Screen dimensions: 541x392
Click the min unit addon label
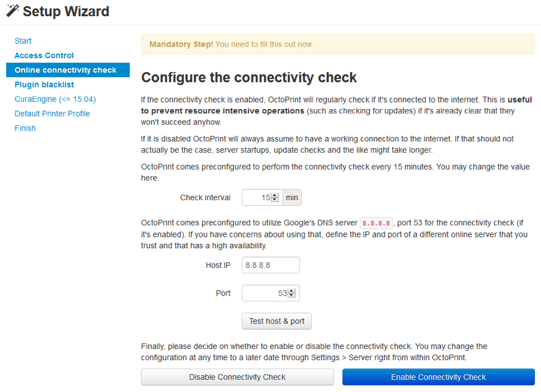292,197
